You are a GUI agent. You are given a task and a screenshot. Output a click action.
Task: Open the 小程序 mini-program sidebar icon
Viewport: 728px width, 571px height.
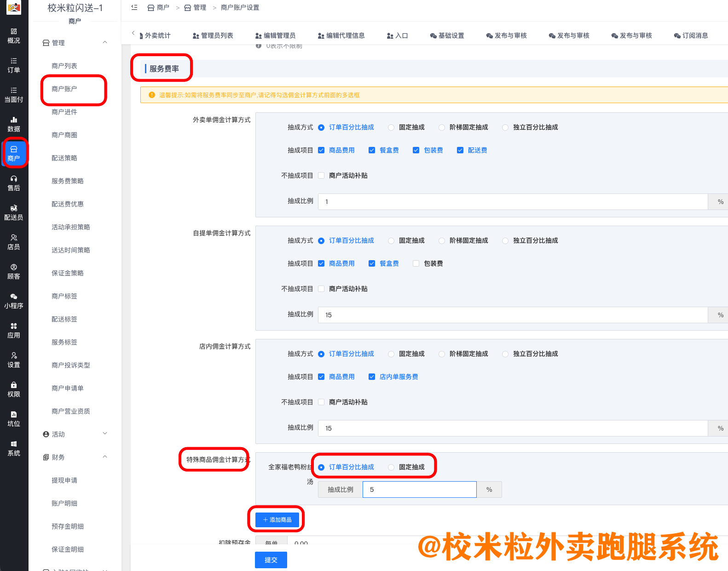tap(14, 301)
